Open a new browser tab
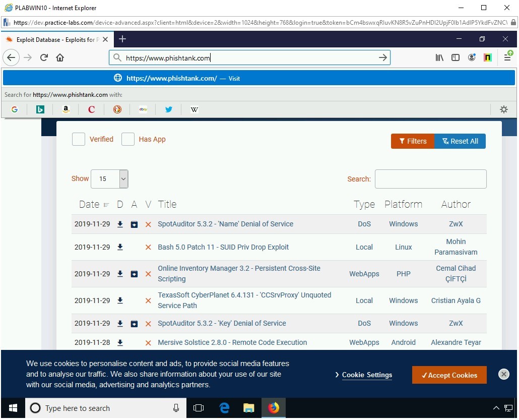 tap(122, 39)
